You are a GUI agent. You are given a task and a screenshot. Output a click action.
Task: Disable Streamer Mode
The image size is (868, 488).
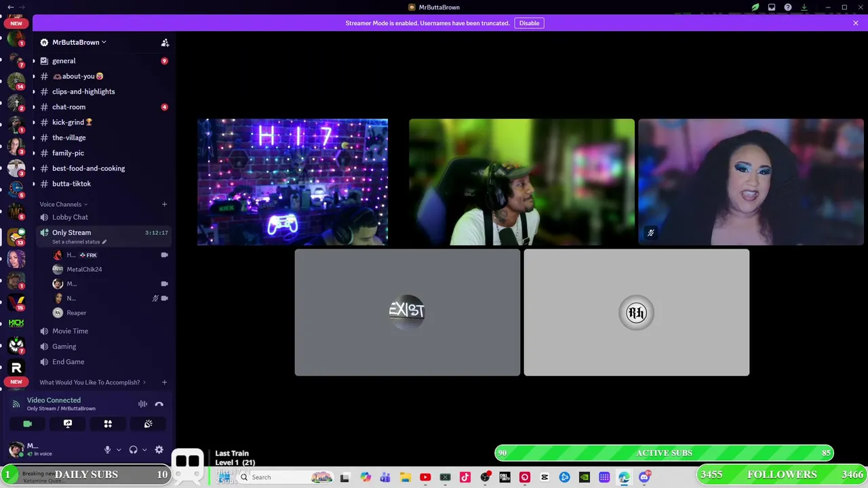pyautogui.click(x=529, y=23)
